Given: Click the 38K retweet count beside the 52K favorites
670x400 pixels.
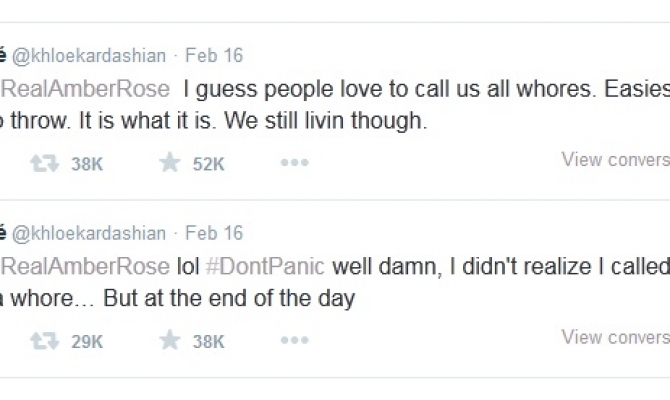Looking at the screenshot, I should point(87,164).
